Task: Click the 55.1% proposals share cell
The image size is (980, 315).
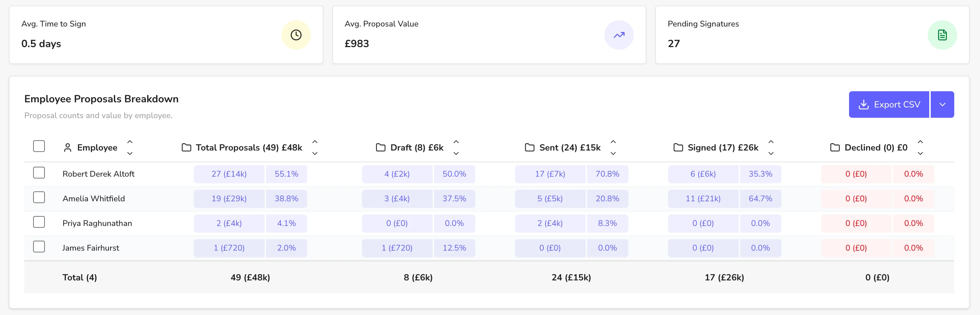Action: click(x=287, y=174)
